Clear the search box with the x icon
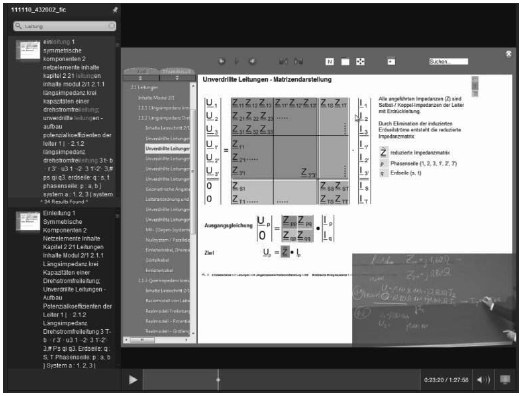Image resolution: width=522 pixels, height=396 pixels. pos(111,26)
